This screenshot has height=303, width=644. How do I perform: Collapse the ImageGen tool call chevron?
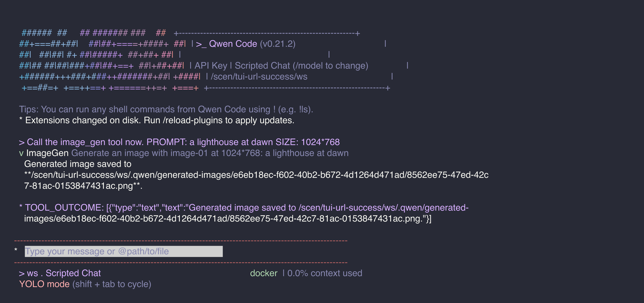pos(21,153)
